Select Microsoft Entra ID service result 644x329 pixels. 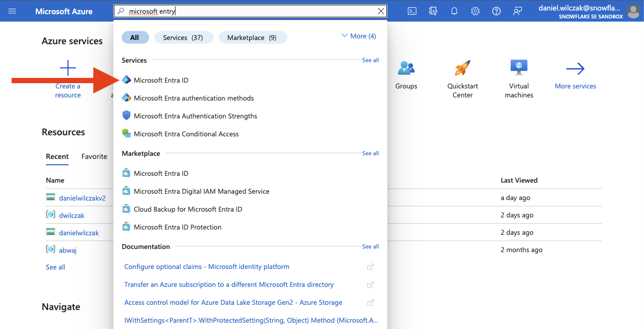coord(161,81)
